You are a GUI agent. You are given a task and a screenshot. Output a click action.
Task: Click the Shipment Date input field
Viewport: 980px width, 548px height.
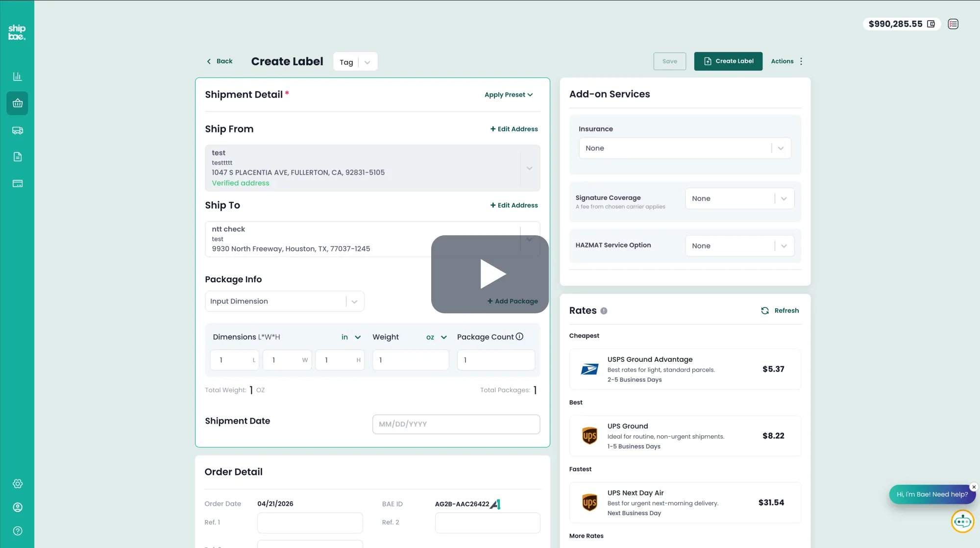456,424
